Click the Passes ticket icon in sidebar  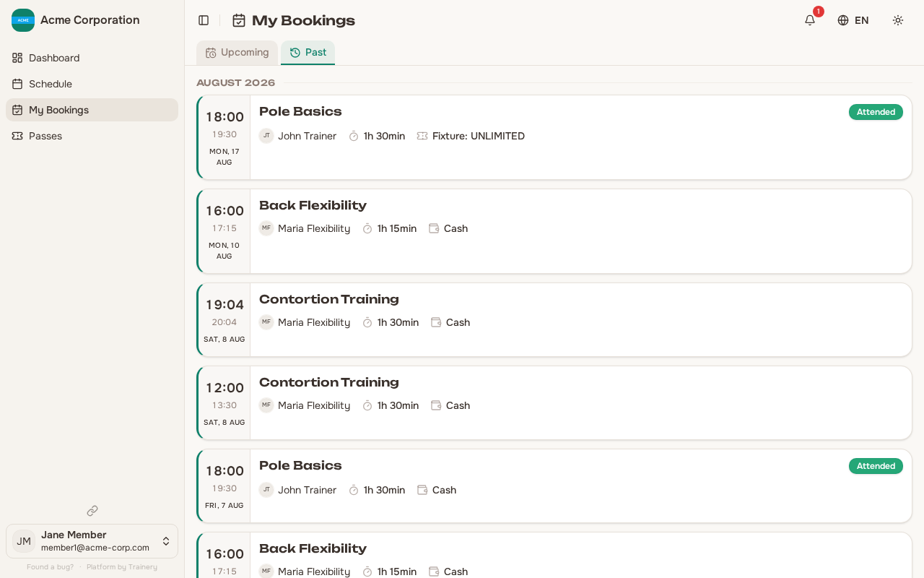(17, 136)
